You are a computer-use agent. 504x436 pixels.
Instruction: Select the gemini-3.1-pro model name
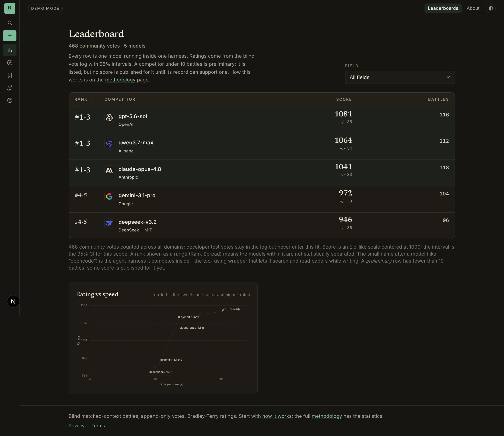click(x=137, y=195)
